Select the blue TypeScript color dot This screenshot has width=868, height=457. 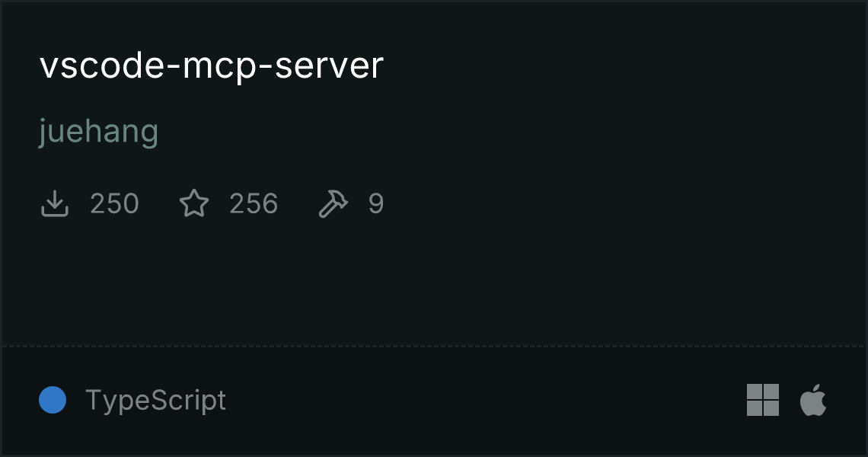53,400
